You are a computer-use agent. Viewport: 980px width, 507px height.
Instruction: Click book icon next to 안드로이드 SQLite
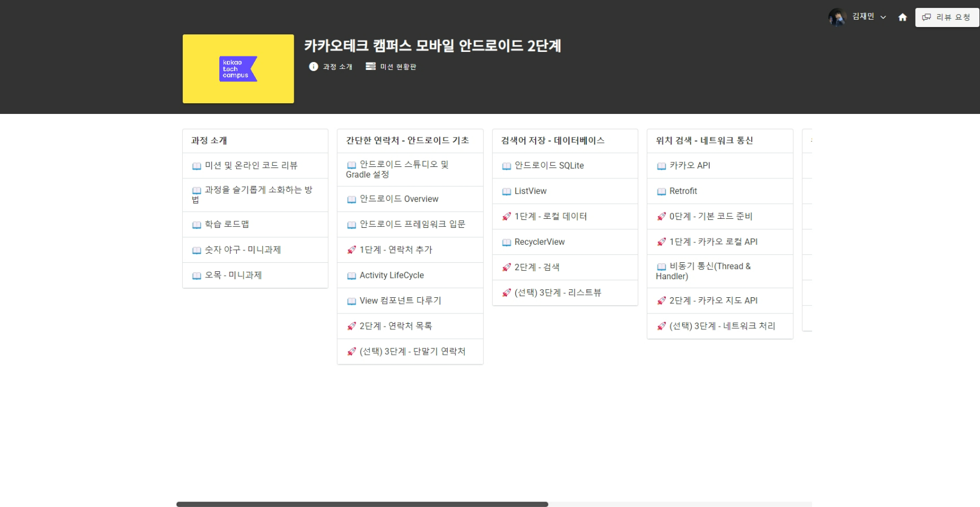(x=506, y=166)
